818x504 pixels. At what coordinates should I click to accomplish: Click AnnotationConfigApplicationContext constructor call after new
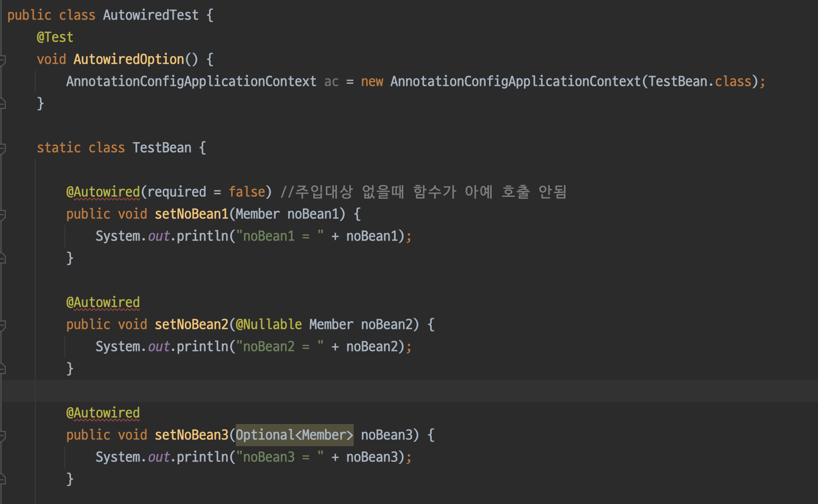pos(515,81)
